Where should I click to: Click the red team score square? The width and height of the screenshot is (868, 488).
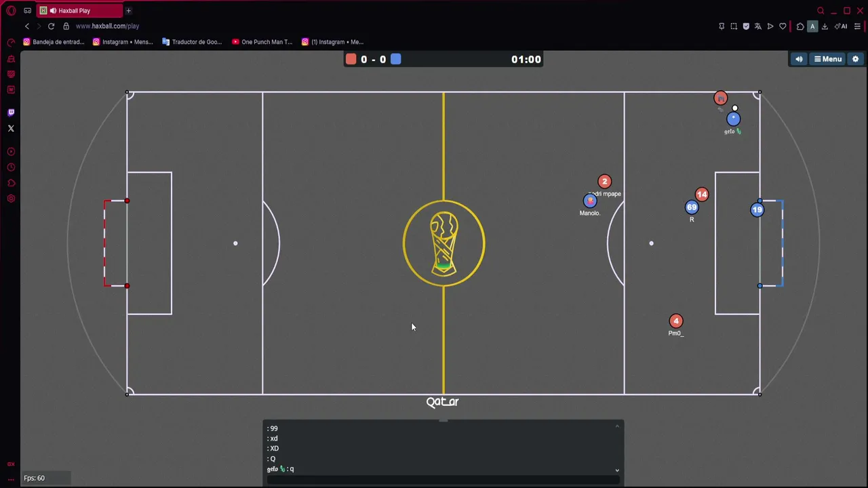pos(351,59)
